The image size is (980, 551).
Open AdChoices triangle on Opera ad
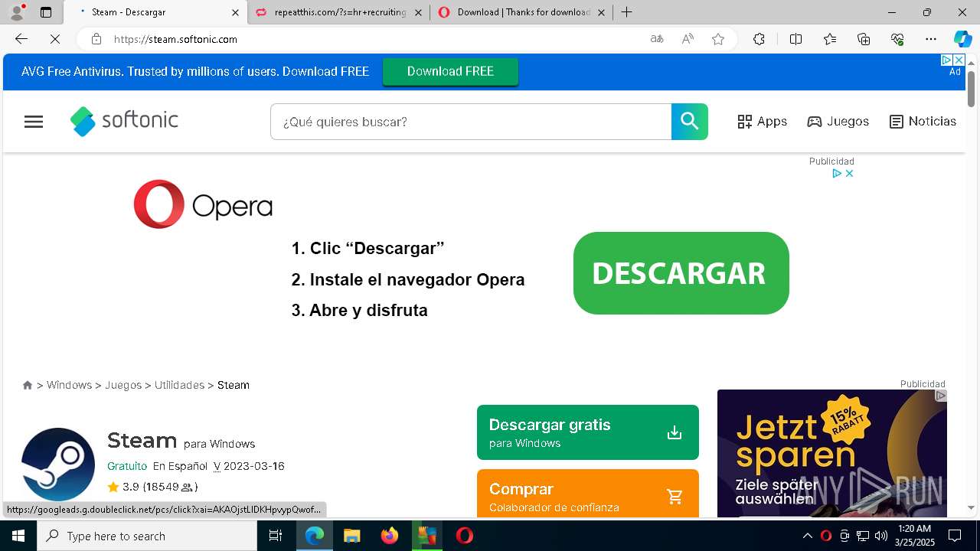pos(837,174)
